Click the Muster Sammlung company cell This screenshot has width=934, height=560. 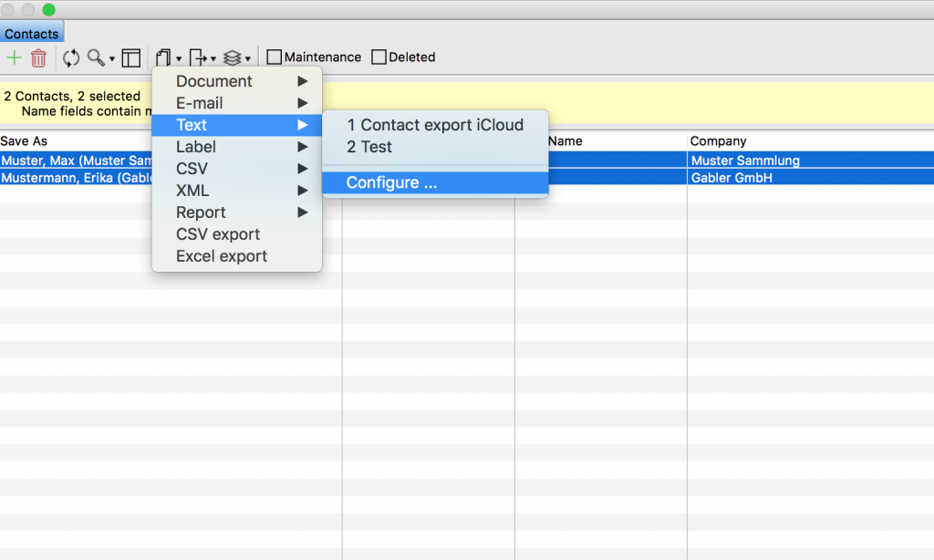pyautogui.click(x=745, y=161)
